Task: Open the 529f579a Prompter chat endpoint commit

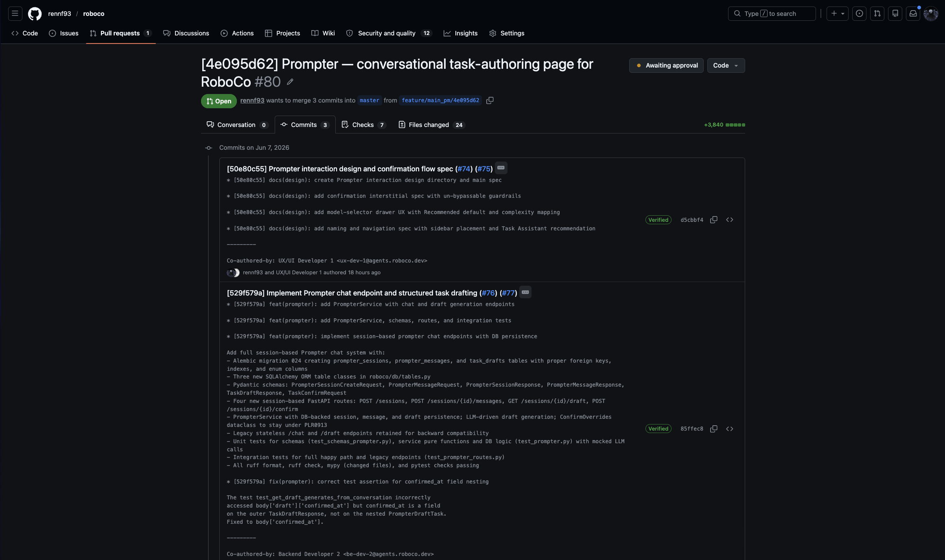Action: click(x=352, y=293)
